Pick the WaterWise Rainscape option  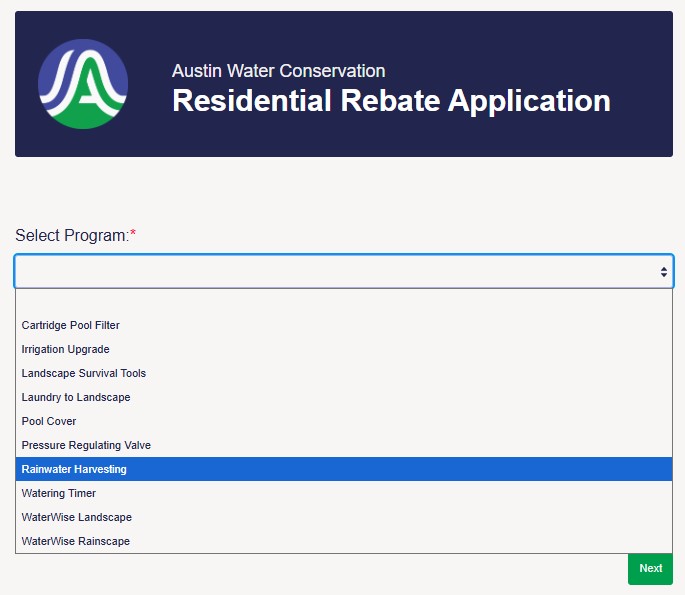[x=76, y=541]
